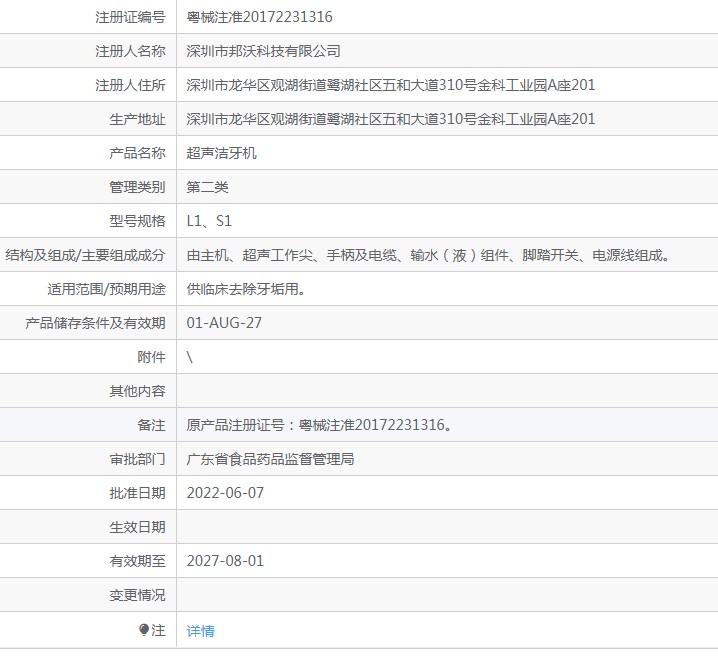This screenshot has height=661, width=718.
Task: Click the 适用范围/预期用途 label
Action: [106, 289]
